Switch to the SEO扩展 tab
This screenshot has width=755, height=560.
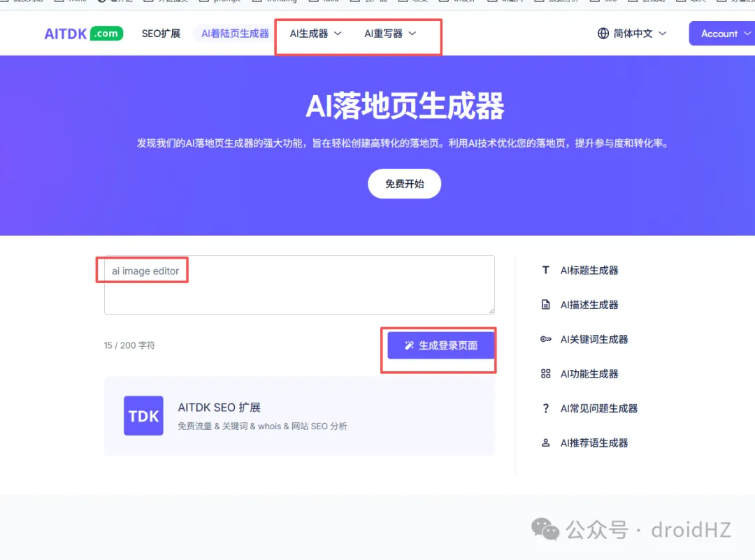(x=161, y=33)
